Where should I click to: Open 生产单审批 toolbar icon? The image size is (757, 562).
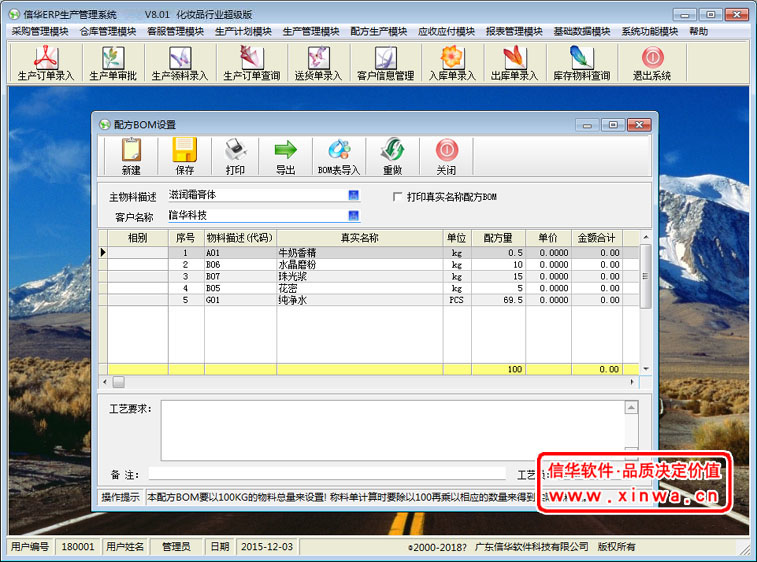pyautogui.click(x=113, y=63)
